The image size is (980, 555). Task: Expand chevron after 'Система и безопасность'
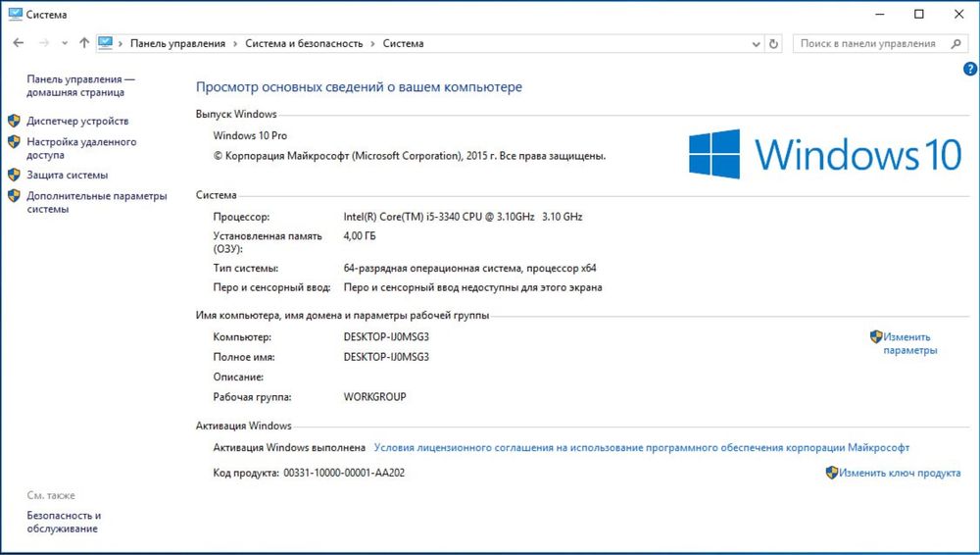pos(372,43)
